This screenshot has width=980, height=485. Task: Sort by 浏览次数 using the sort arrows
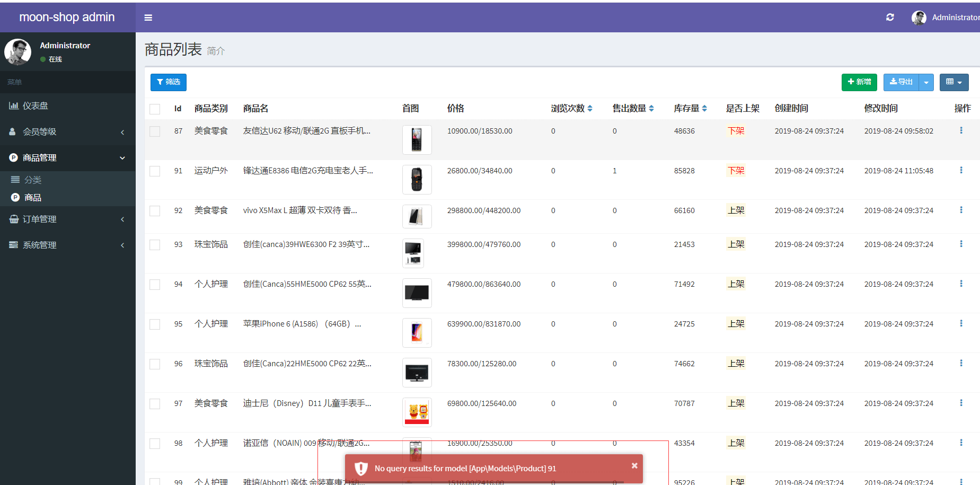pyautogui.click(x=590, y=108)
